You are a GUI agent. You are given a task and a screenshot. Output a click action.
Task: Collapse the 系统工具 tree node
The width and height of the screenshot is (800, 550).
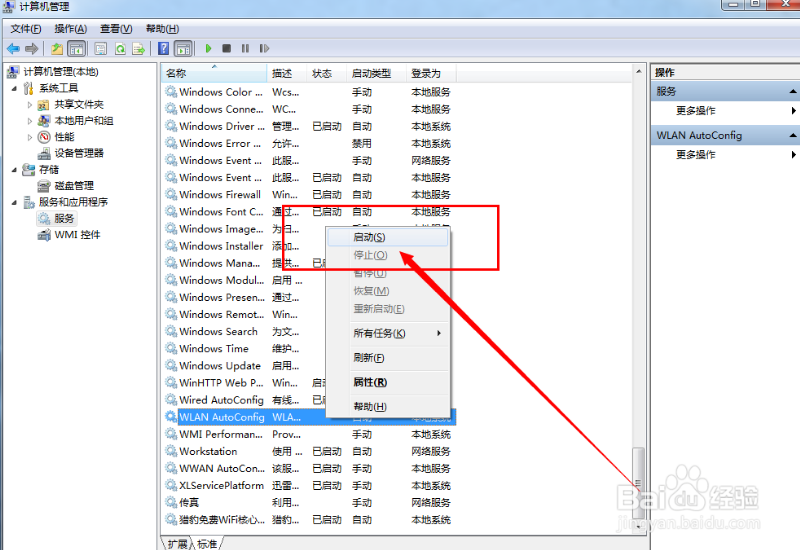point(14,88)
